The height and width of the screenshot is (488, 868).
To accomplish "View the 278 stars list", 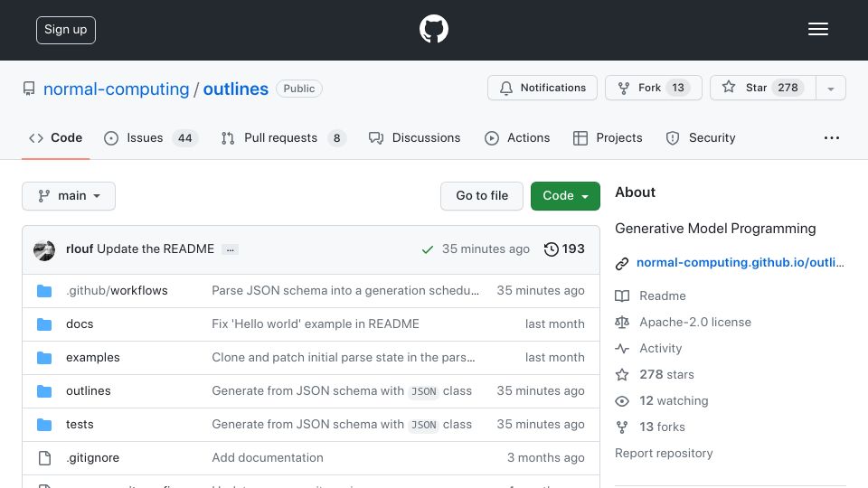I will pos(666,374).
